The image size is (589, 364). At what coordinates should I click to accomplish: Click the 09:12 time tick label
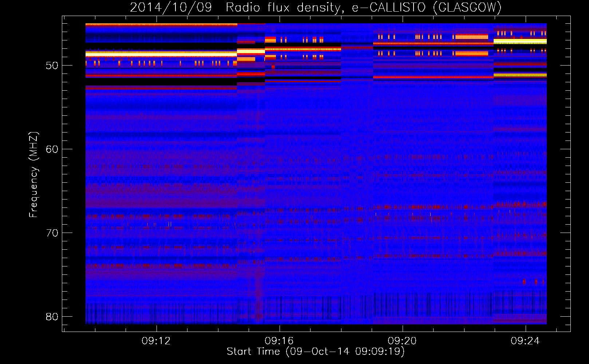coord(156,341)
